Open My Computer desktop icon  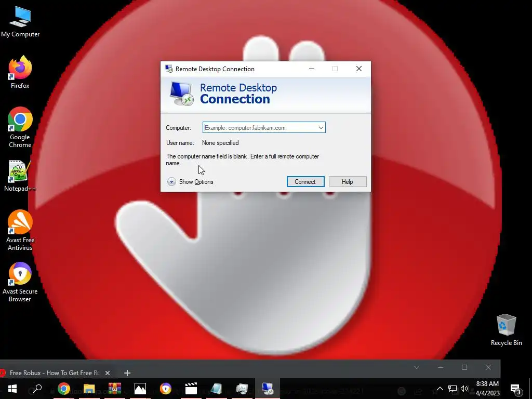coord(20,22)
